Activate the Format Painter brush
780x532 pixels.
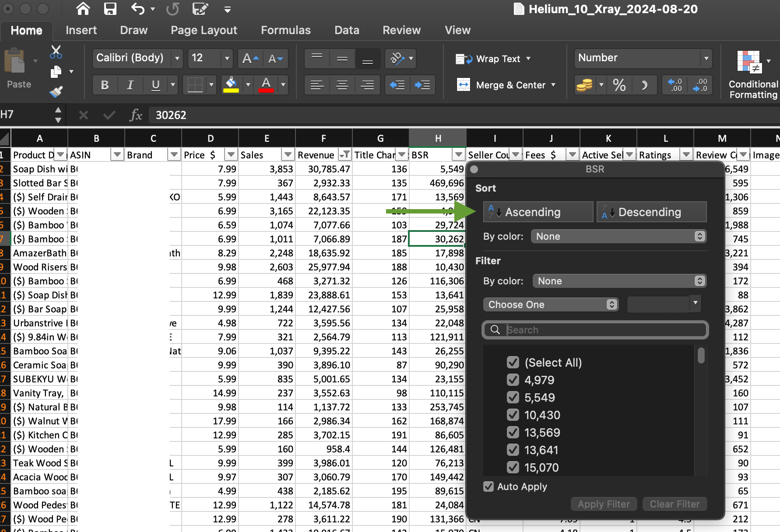(56, 91)
